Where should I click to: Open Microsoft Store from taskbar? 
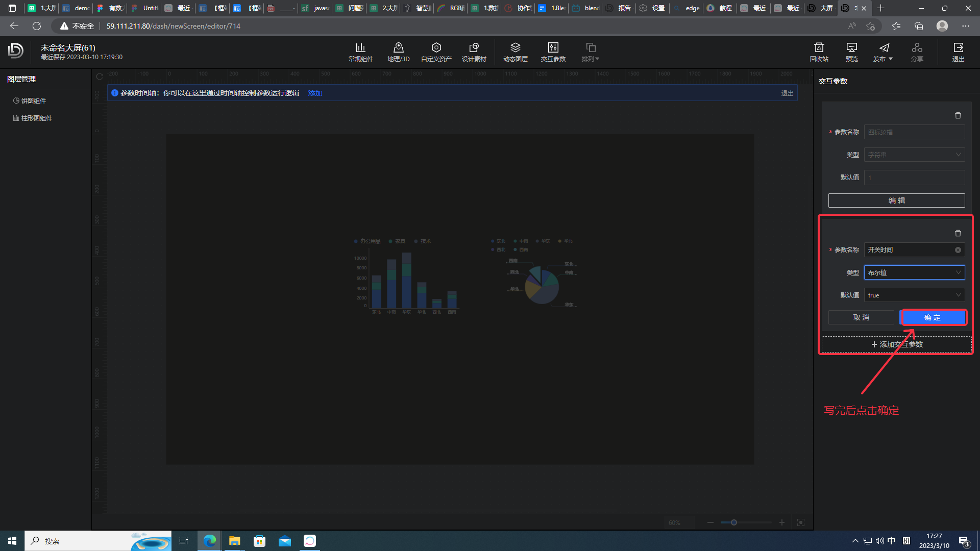click(x=260, y=541)
